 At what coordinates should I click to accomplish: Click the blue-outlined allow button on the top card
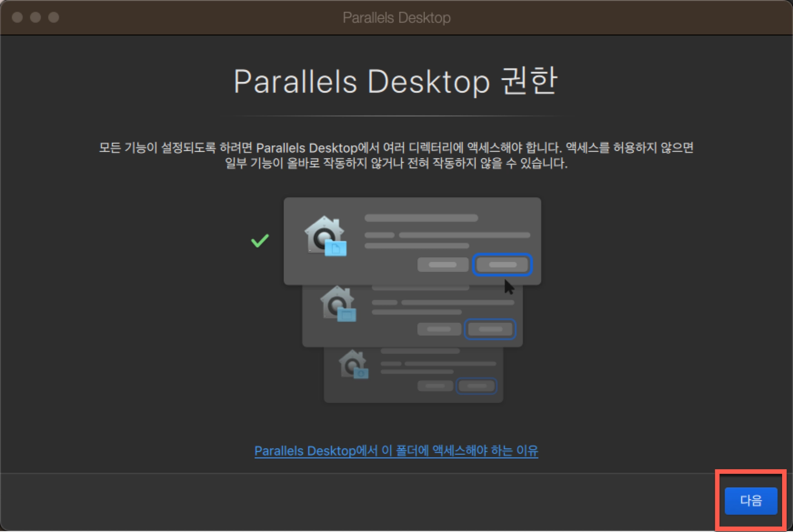tap(502, 265)
